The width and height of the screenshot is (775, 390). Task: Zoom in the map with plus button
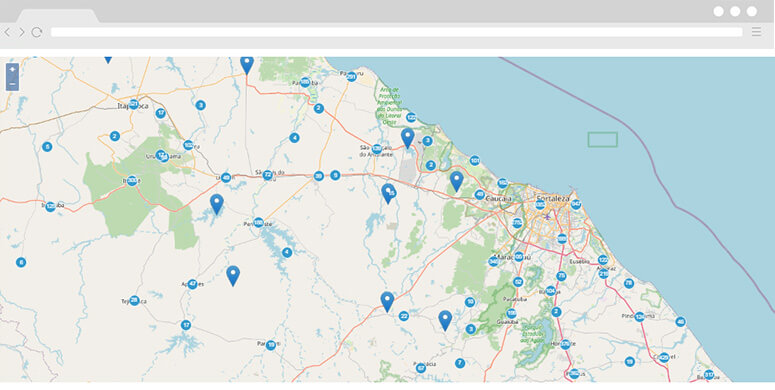(x=12, y=70)
